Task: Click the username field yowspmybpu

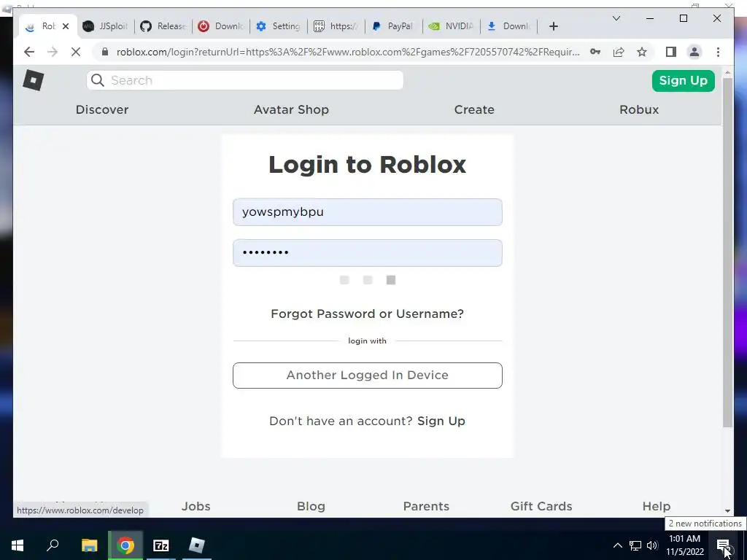Action: tap(368, 212)
